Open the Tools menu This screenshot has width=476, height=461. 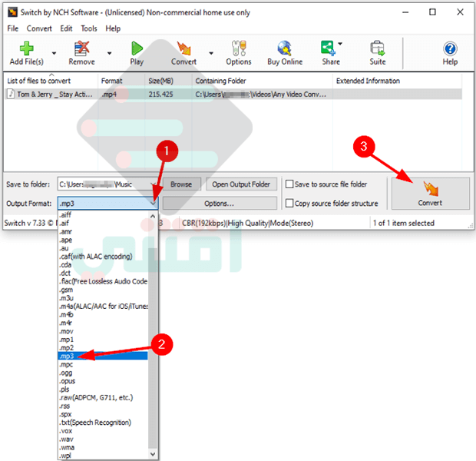coord(88,28)
